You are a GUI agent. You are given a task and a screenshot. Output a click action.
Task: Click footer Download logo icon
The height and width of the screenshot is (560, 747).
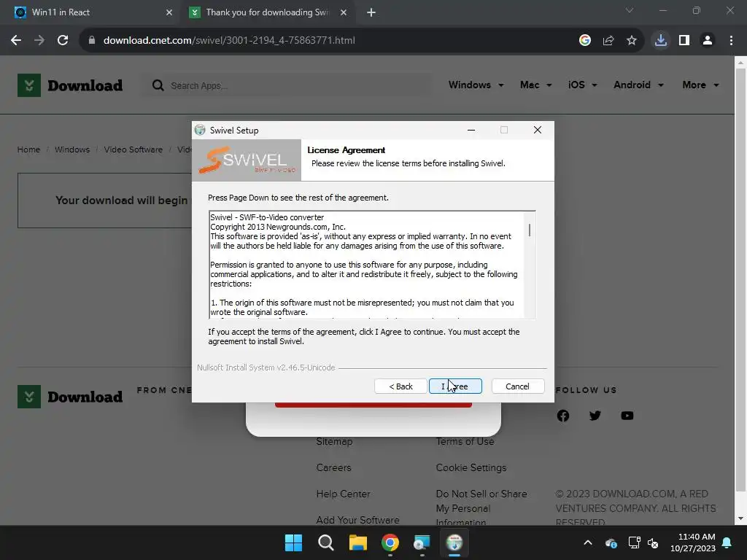(29, 397)
